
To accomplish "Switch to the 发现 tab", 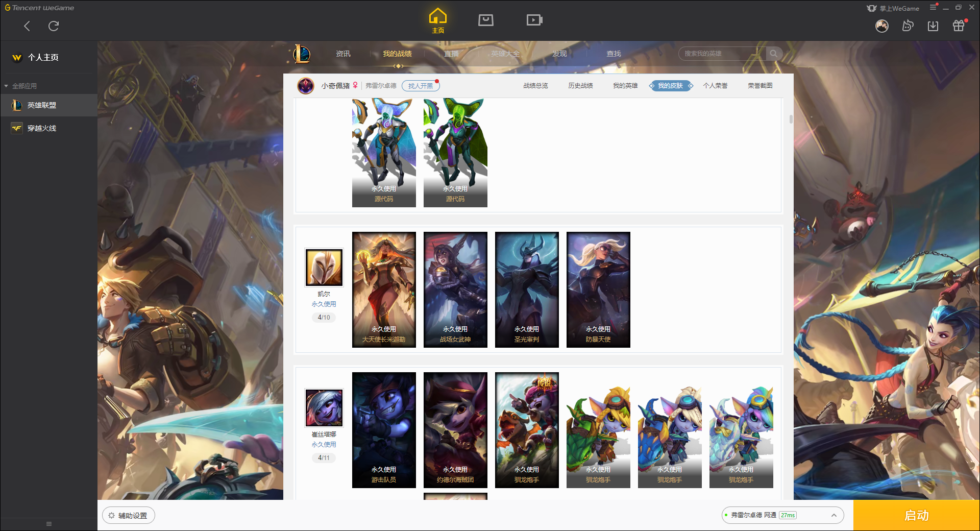I will point(559,54).
